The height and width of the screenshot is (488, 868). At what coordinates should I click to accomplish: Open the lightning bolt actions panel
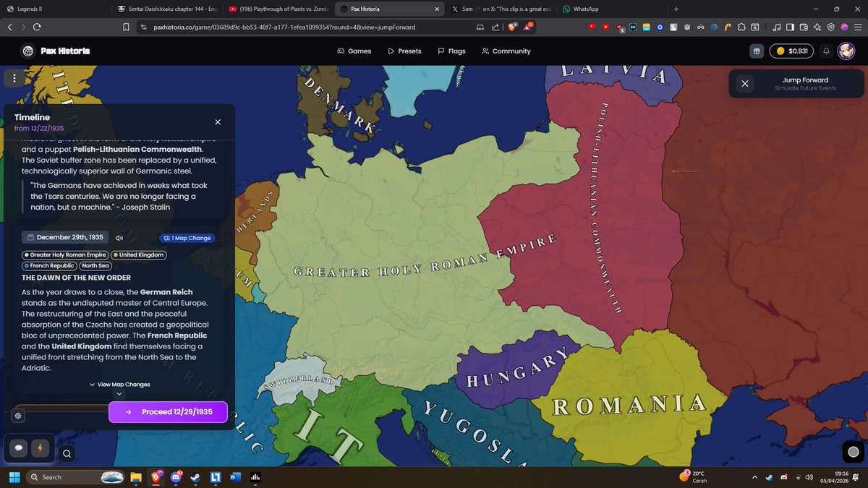point(39,448)
